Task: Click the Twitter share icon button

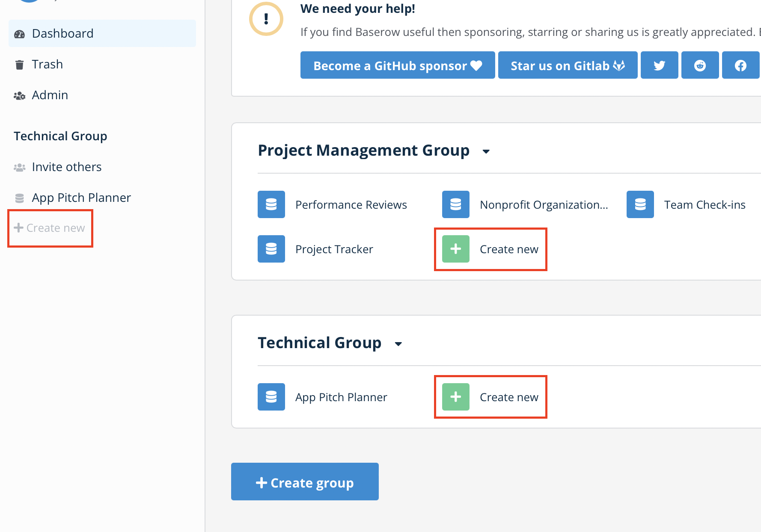Action: pos(659,65)
